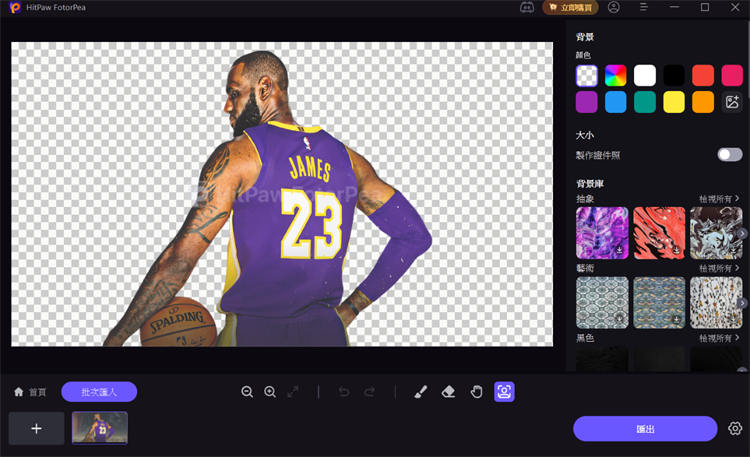Select the blue background color swatch
Viewport: 750px width, 457px height.
(616, 102)
